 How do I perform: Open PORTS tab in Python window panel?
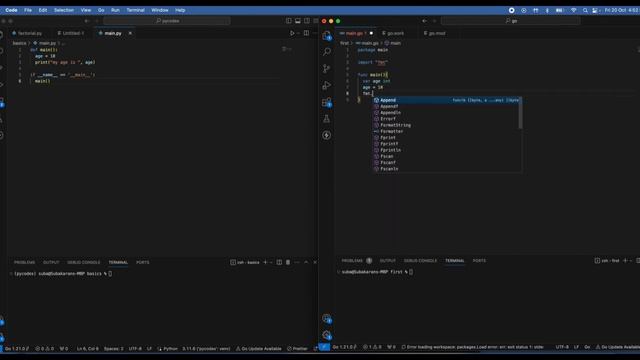(x=142, y=262)
